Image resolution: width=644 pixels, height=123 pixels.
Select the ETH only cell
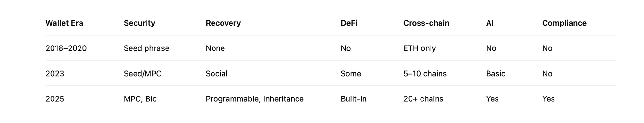coord(420,48)
